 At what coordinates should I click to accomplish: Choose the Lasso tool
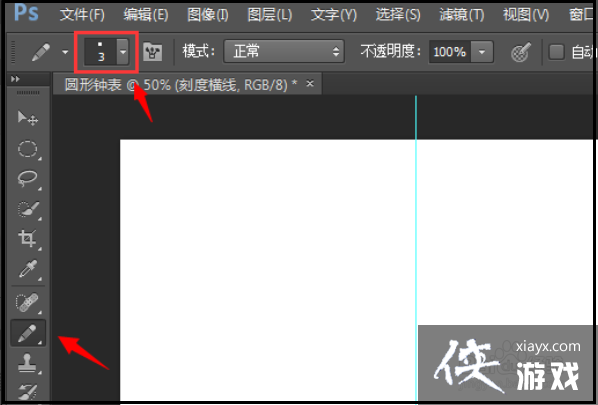(x=28, y=178)
